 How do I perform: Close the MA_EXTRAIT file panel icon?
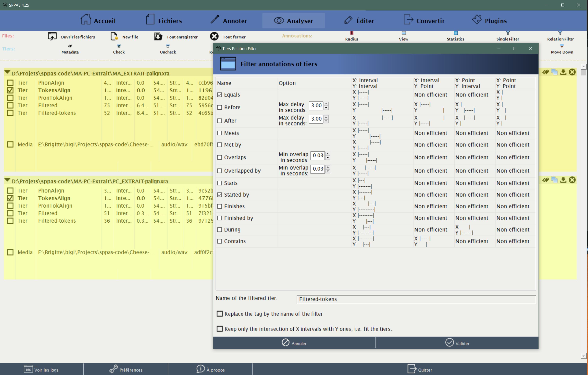572,72
